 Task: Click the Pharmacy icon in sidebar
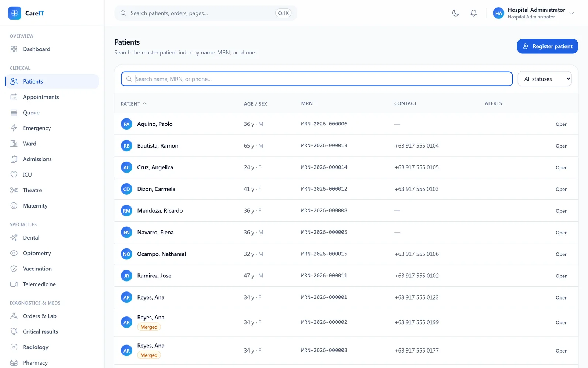click(x=14, y=362)
